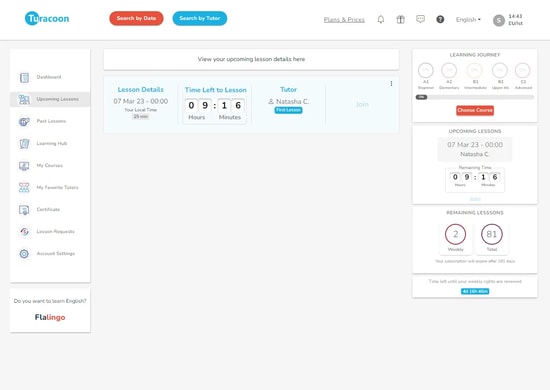
Task: Select the B2 Upper Int. level circle
Action: tap(500, 70)
